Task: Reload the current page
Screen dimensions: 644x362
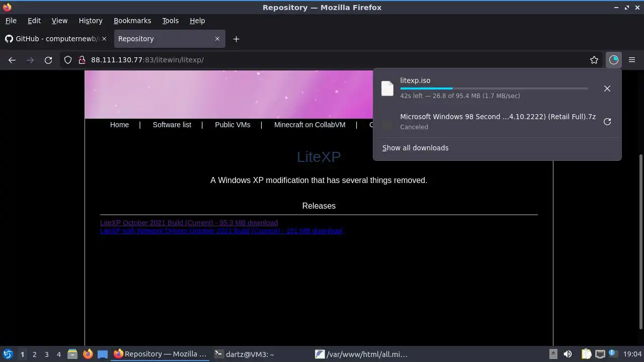Action: [x=48, y=60]
